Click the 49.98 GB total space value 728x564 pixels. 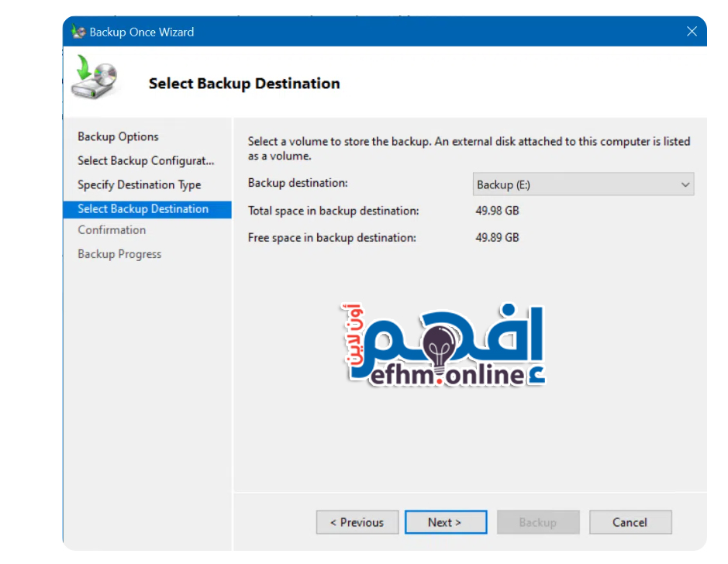pos(497,210)
